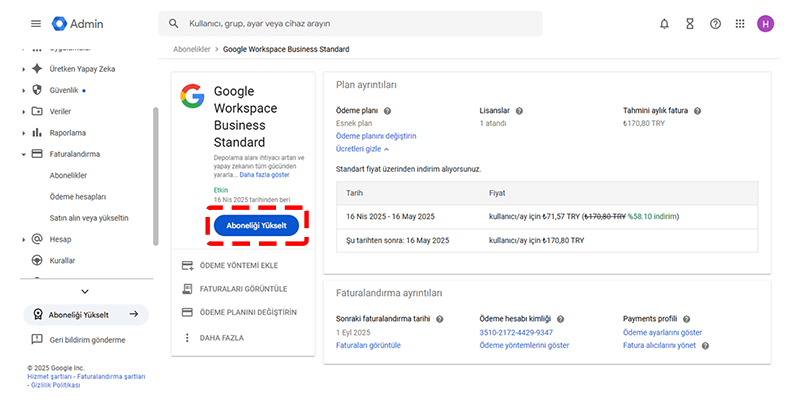Click Raporlama bar chart icon
The width and height of the screenshot is (800, 403).
tap(37, 133)
